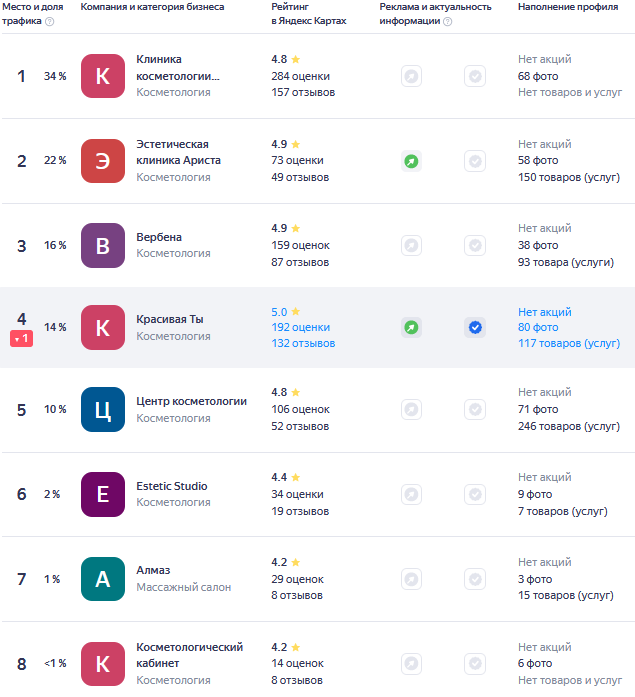635x697 pixels.
Task: Click the verification checkmark for Клиника косметологии
Action: [475, 76]
